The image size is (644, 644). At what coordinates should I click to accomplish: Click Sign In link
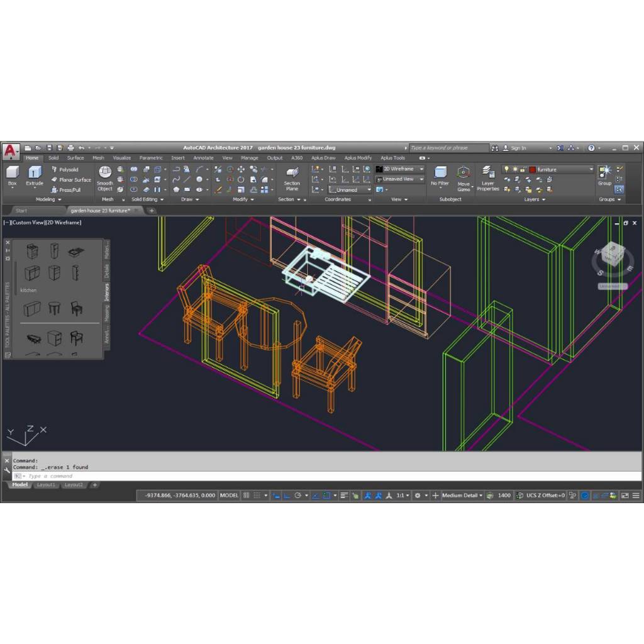pos(518,148)
